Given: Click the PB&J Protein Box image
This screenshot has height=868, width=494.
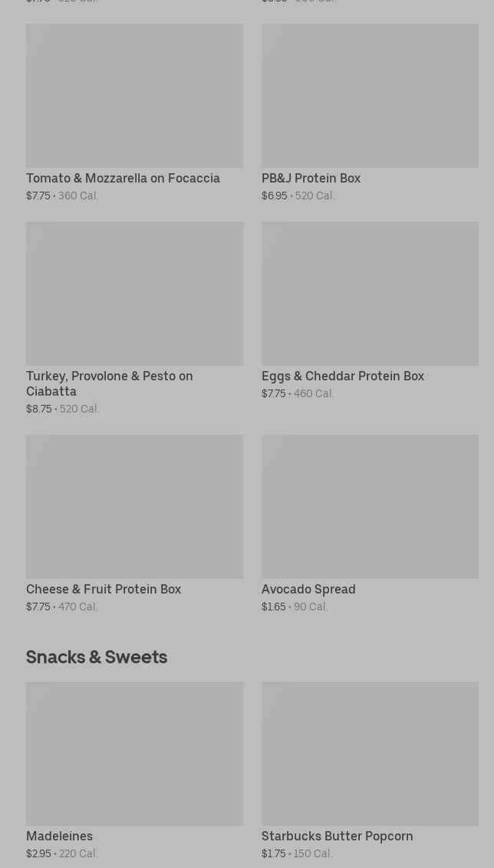Looking at the screenshot, I should [370, 96].
